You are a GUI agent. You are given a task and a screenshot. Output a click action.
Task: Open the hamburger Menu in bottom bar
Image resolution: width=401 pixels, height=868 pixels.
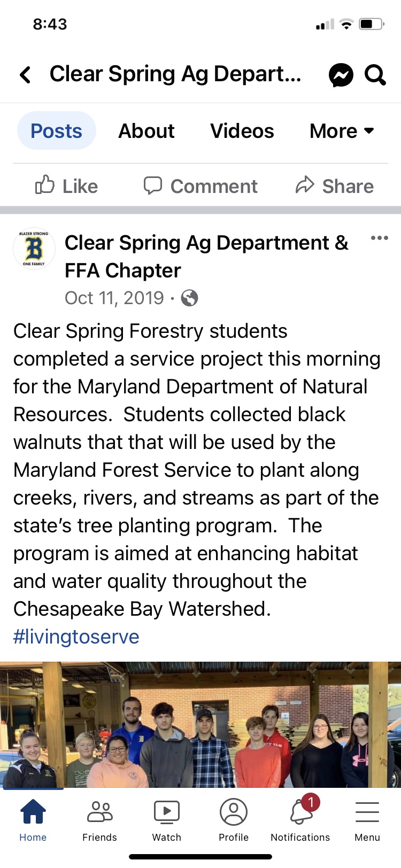coord(367,818)
